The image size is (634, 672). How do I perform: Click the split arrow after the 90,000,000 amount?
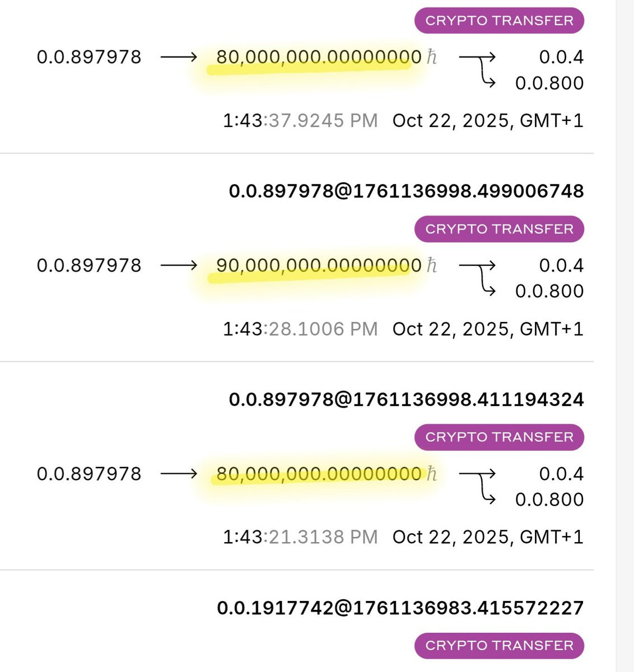point(478,277)
